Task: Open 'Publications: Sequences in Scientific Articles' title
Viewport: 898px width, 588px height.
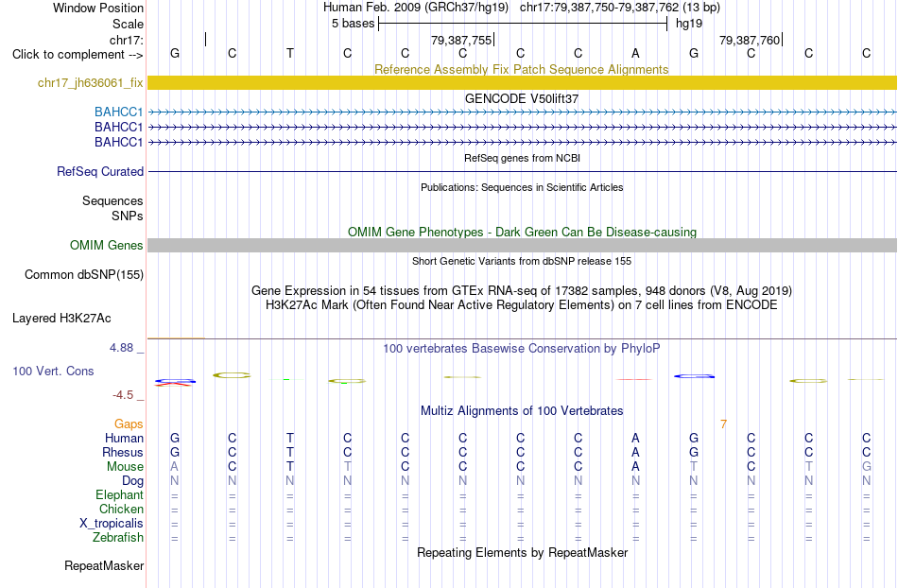Action: pos(522,187)
